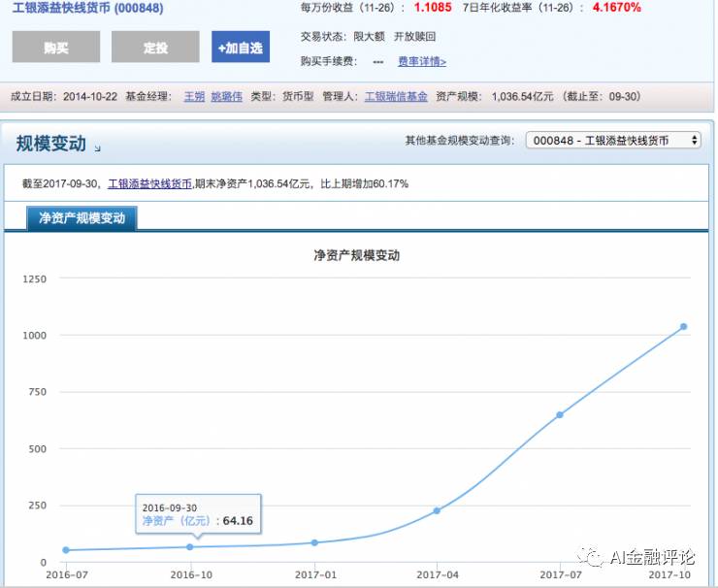Viewport: 718px width, 588px height.
Task: Add fund via +加自选 button
Action: click(241, 47)
